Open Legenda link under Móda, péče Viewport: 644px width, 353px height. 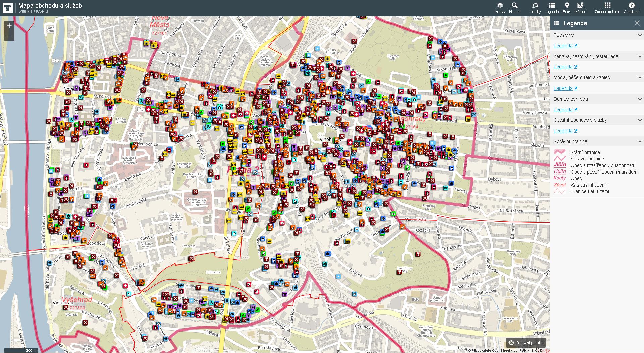(565, 88)
